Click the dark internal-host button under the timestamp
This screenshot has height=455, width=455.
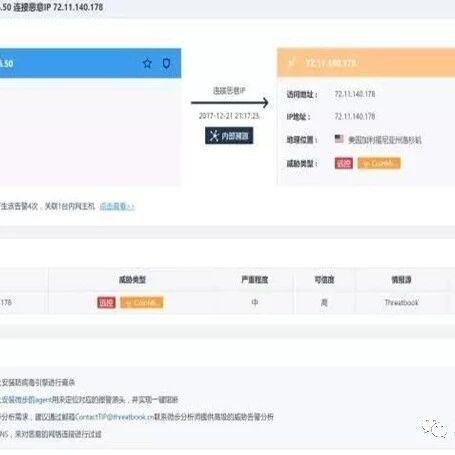point(229,136)
